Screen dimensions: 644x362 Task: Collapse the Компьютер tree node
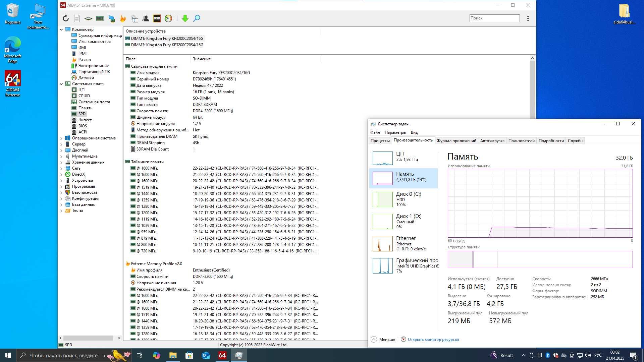pos(61,29)
